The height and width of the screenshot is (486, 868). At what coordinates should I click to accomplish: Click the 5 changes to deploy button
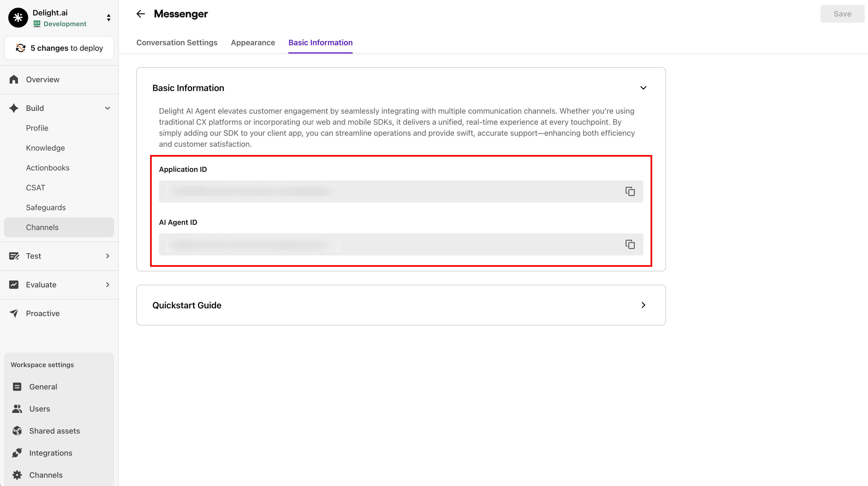pos(59,48)
